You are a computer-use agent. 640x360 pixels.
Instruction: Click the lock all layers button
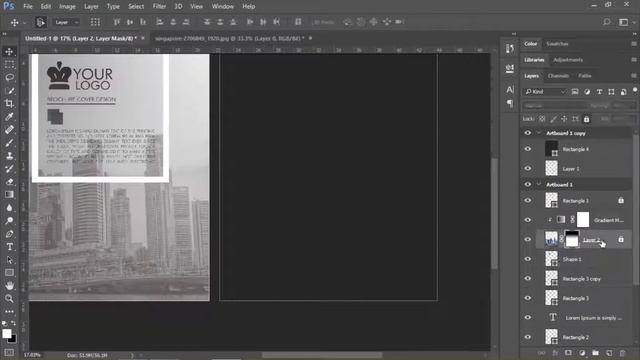coord(586,119)
